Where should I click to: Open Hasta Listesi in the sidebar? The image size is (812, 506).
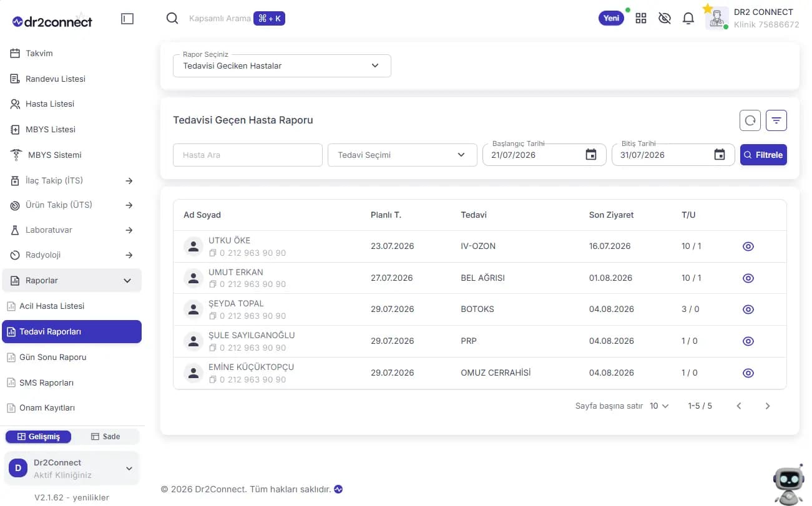coord(72,104)
